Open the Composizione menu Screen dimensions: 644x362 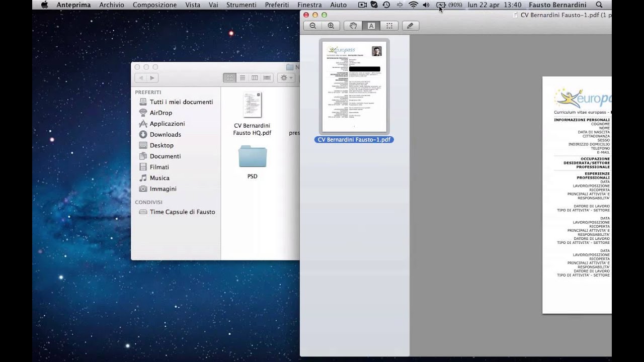click(x=155, y=5)
